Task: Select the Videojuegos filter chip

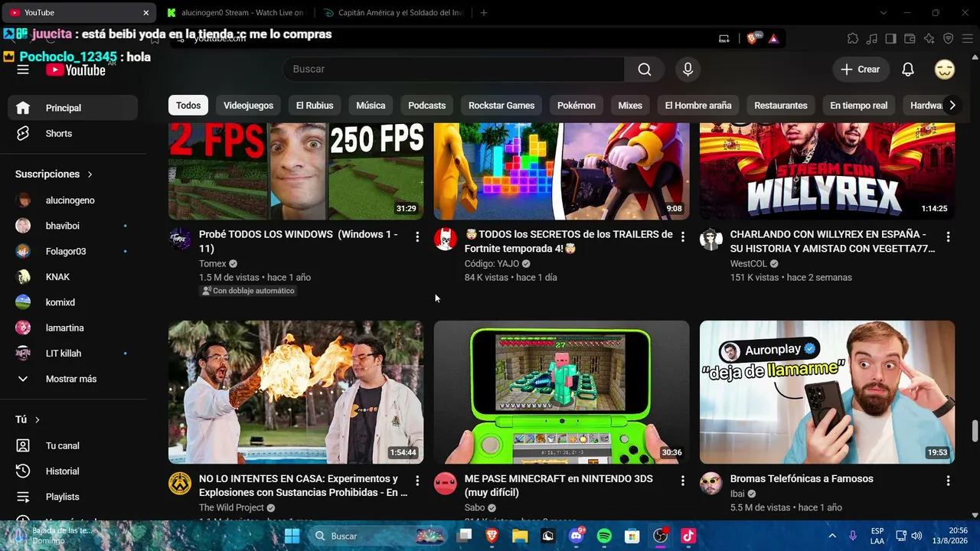Action: (248, 106)
